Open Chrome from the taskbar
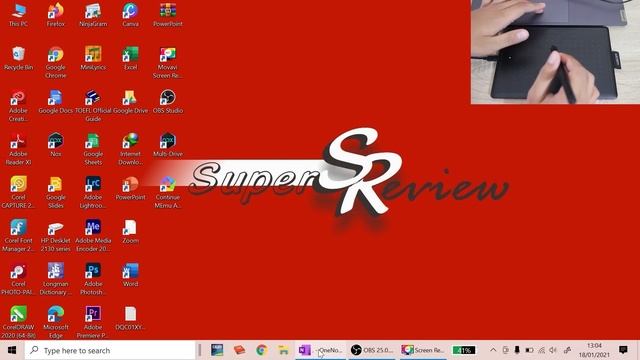Image resolution: width=640 pixels, height=360 pixels. (262, 350)
